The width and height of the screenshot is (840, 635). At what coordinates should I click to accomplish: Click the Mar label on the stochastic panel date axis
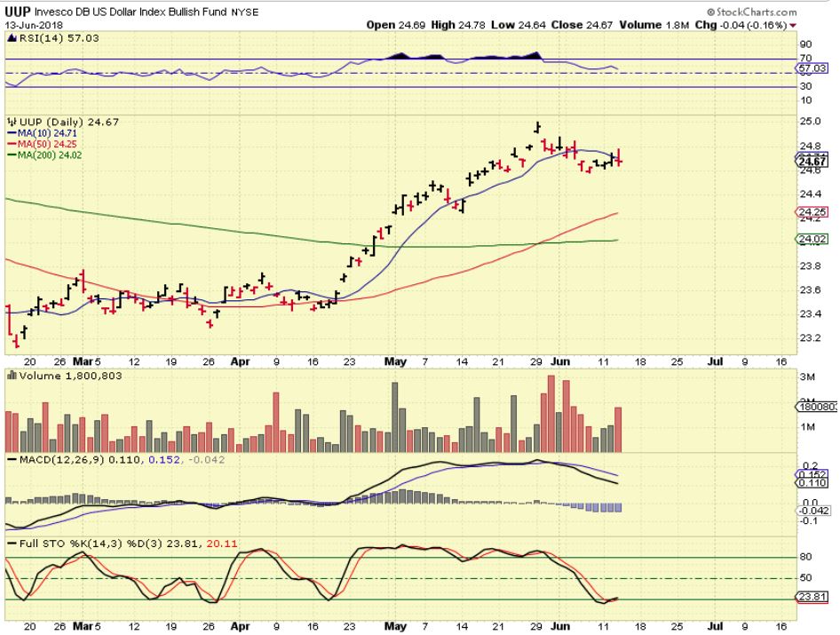coord(83,626)
